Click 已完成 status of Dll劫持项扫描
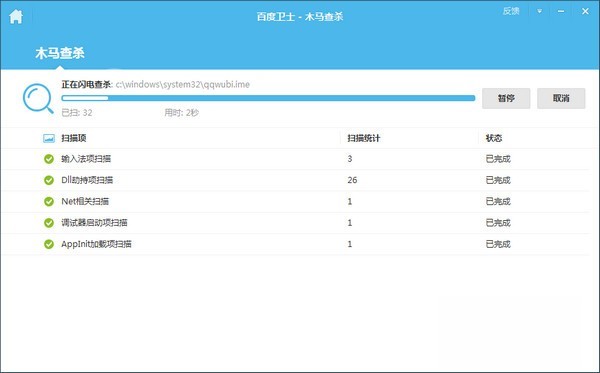Screen dimensions: 600x373 pyautogui.click(x=498, y=180)
